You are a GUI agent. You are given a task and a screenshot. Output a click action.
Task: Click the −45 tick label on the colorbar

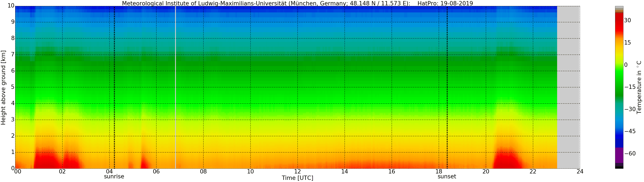(x=630, y=131)
